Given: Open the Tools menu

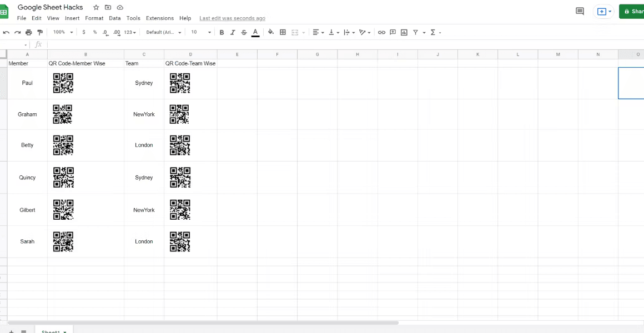Looking at the screenshot, I should pos(133,18).
